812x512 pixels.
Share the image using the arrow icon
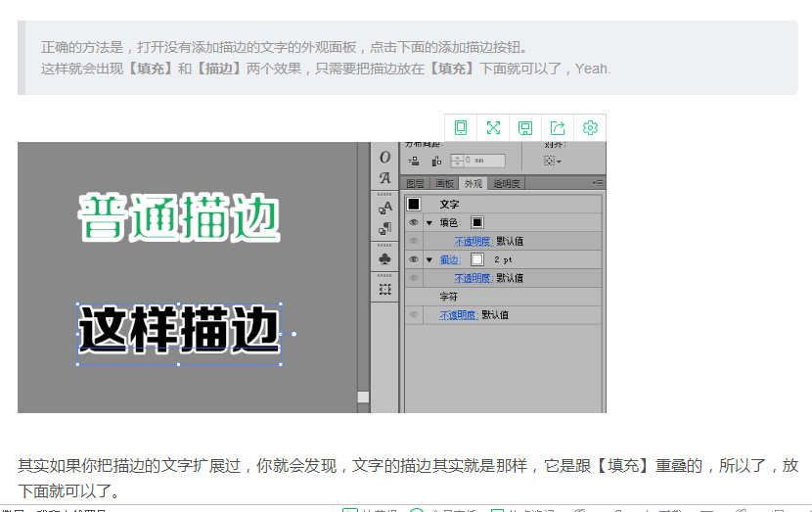point(558,127)
